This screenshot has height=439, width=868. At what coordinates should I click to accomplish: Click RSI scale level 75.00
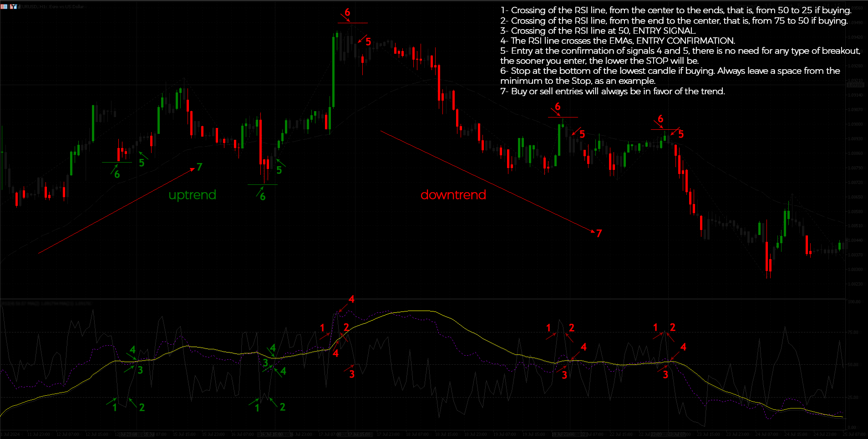click(853, 332)
